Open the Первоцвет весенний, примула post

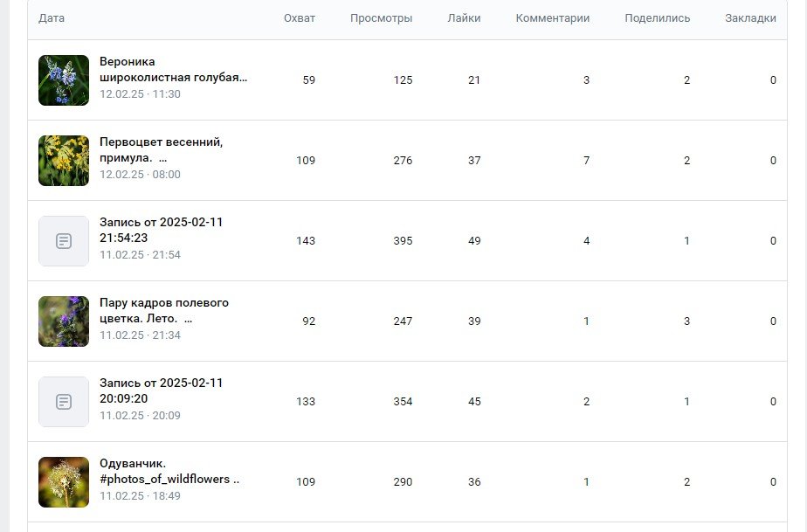(161, 149)
